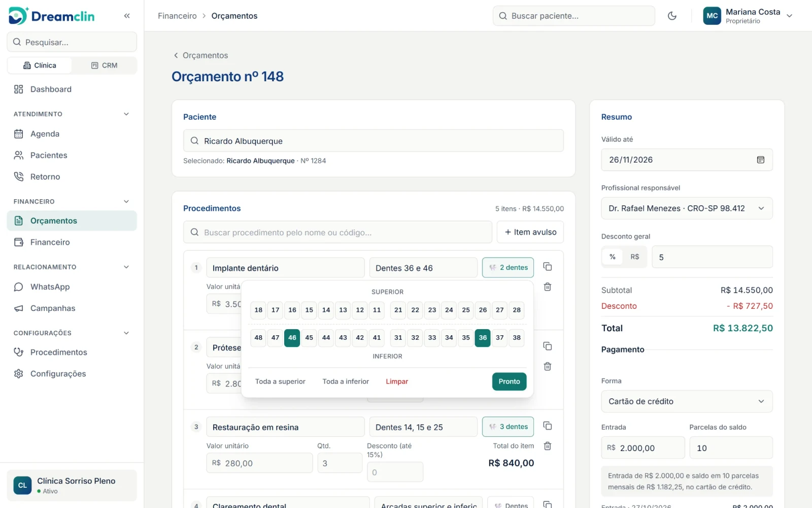Confirm tooth selection with Pronto
812x508 pixels.
coord(509,382)
